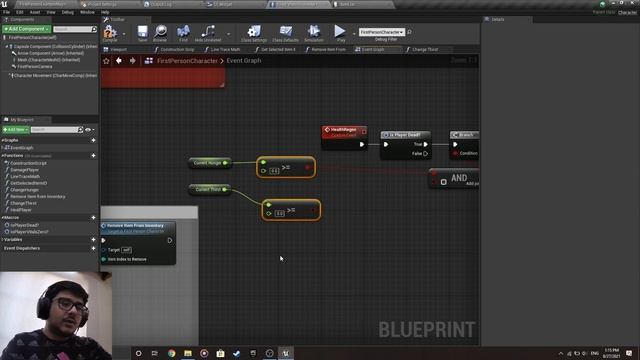The height and width of the screenshot is (360, 640).
Task: Click the Compile toolbar button
Action: pyautogui.click(x=110, y=33)
